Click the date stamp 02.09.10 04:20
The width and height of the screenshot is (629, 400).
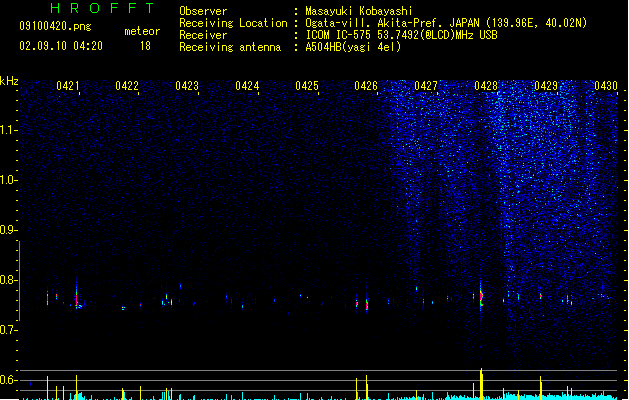[61, 46]
